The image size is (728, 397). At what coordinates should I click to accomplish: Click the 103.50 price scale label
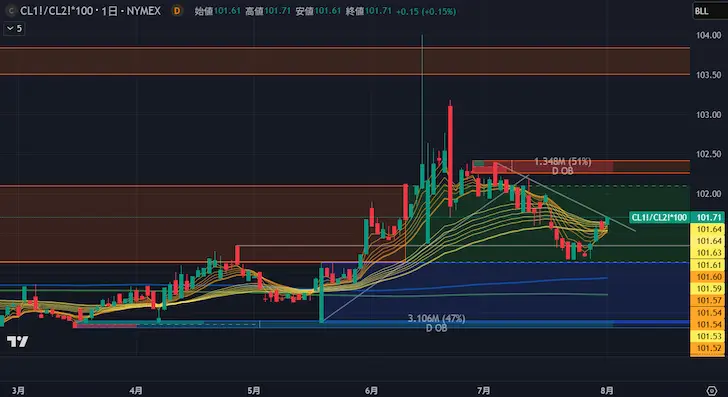click(x=708, y=75)
